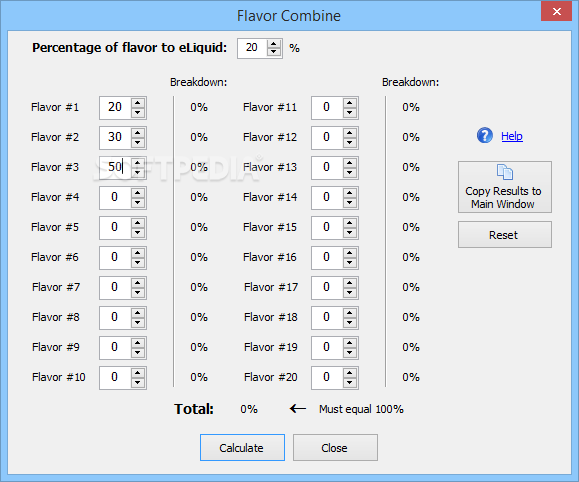Click the Calculate button
The width and height of the screenshot is (579, 482).
(242, 448)
